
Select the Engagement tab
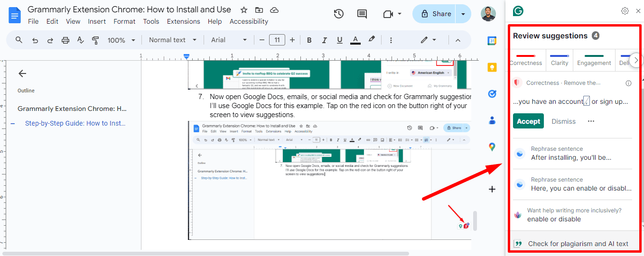[x=594, y=60]
